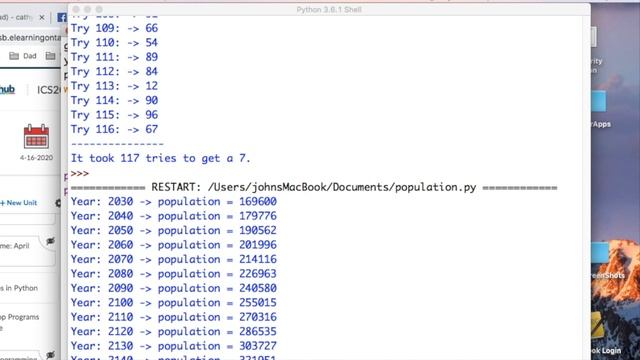Open the 'in Python' unit in sidebar
The width and height of the screenshot is (640, 360).
coord(19,288)
